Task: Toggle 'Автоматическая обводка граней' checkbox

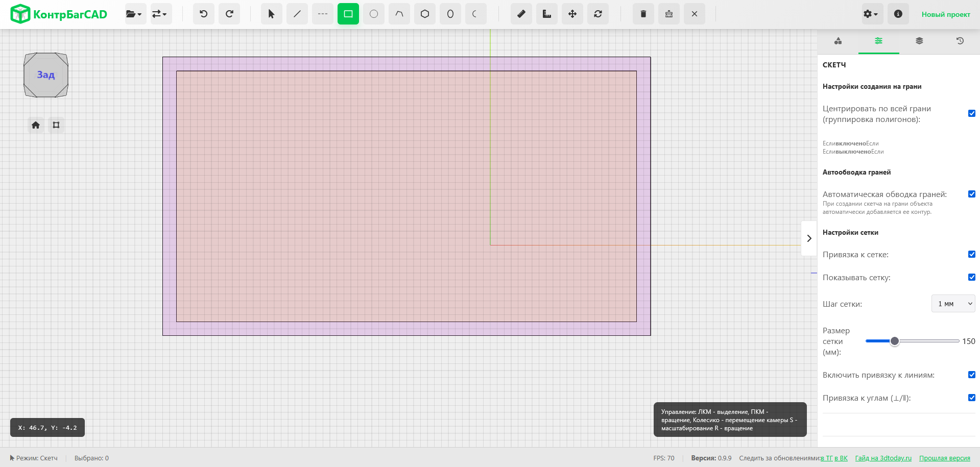Action: click(972, 194)
